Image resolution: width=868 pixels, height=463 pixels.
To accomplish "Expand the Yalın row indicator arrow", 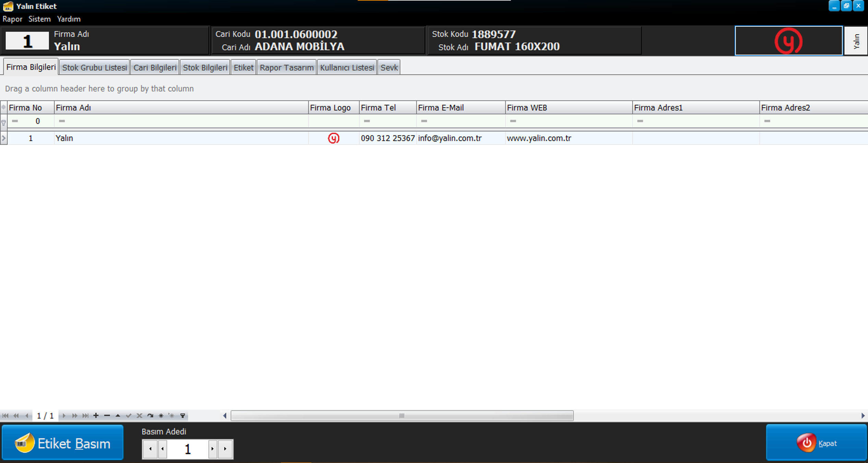I will [x=3, y=138].
